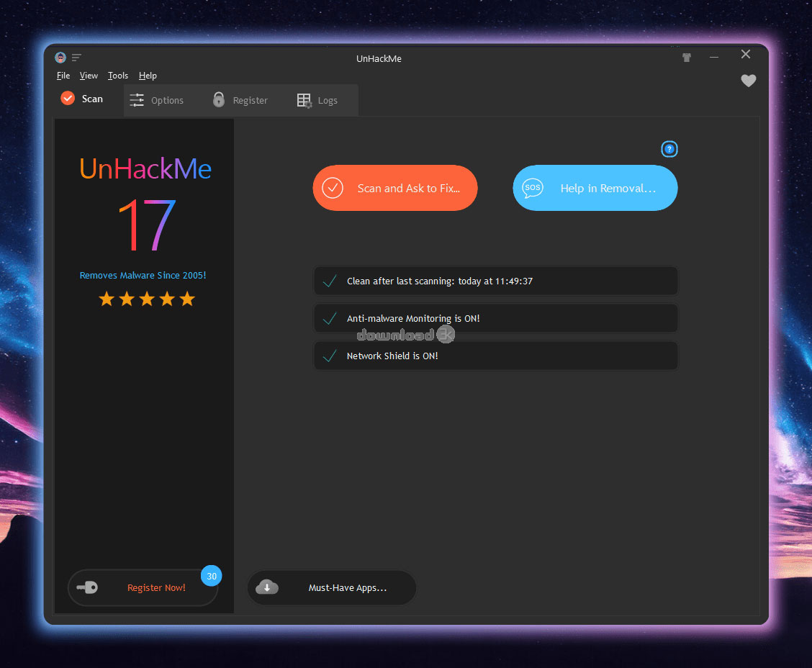Open the Tools menu

tap(118, 76)
